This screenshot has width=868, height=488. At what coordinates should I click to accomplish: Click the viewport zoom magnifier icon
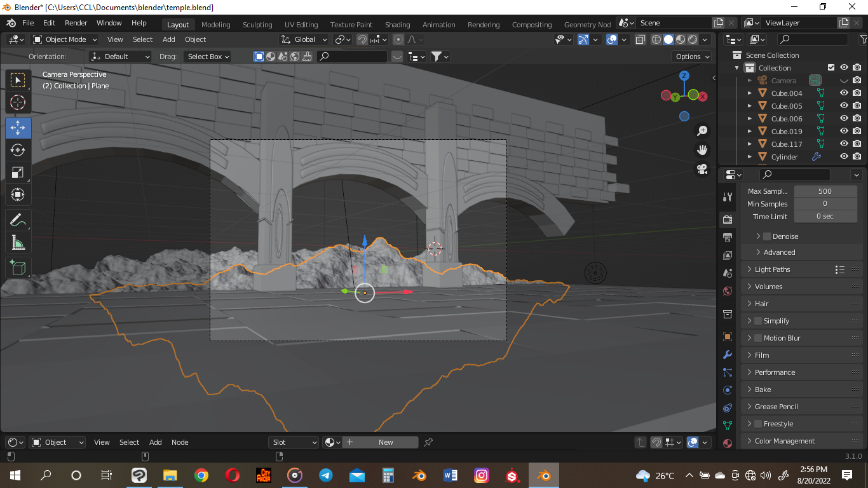point(702,131)
